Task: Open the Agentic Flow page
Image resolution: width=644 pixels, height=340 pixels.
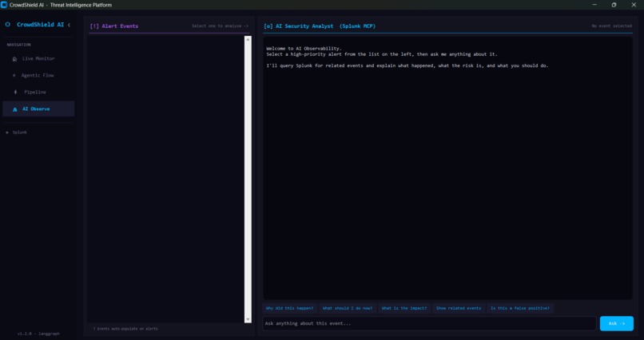Action: 38,76
